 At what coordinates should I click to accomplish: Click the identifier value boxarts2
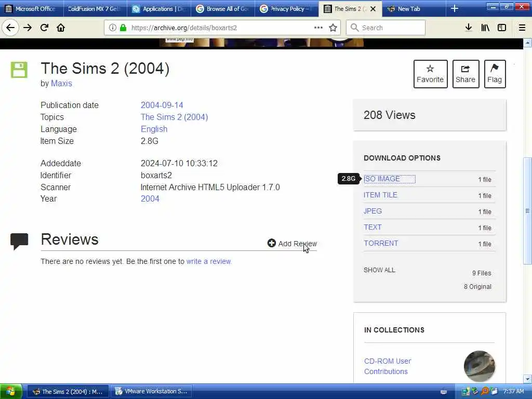click(x=156, y=176)
